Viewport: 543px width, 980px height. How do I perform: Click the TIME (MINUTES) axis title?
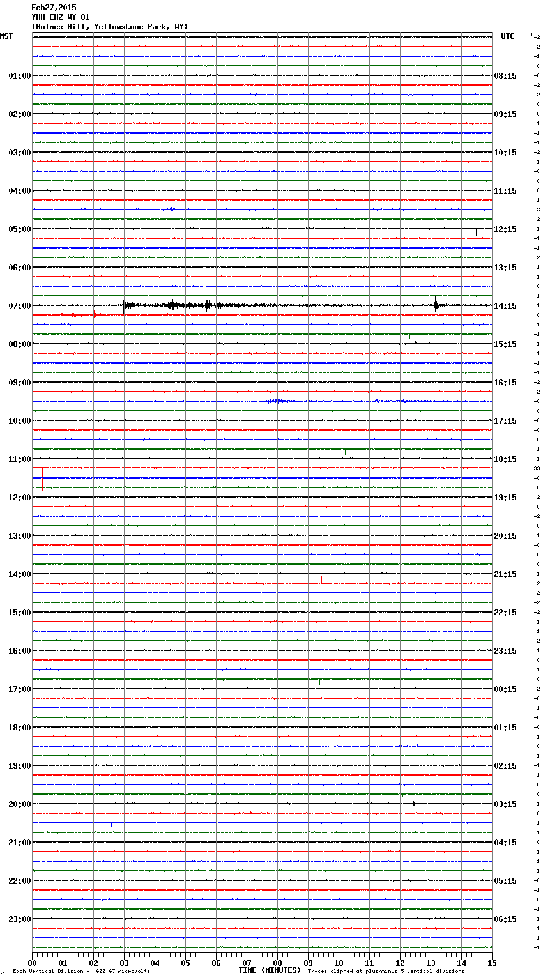(x=270, y=970)
